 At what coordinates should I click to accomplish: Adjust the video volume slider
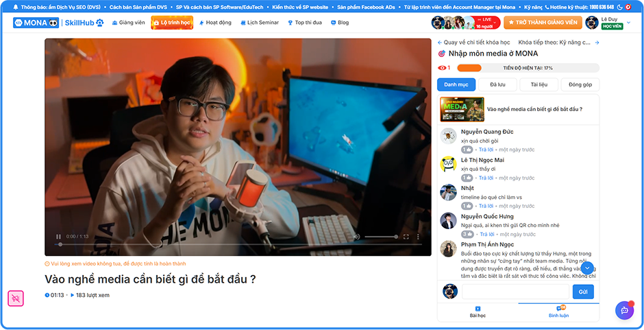[381, 237]
